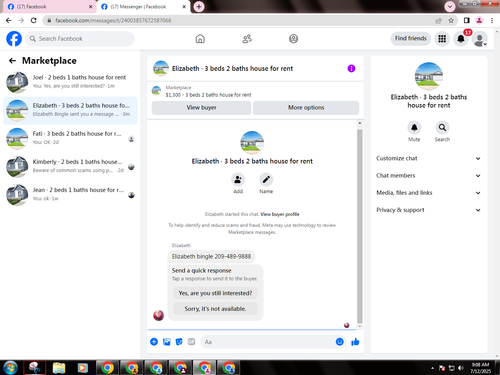Open the Friends icon in top navigation
Viewport: 500px width, 375px height.
tap(247, 39)
